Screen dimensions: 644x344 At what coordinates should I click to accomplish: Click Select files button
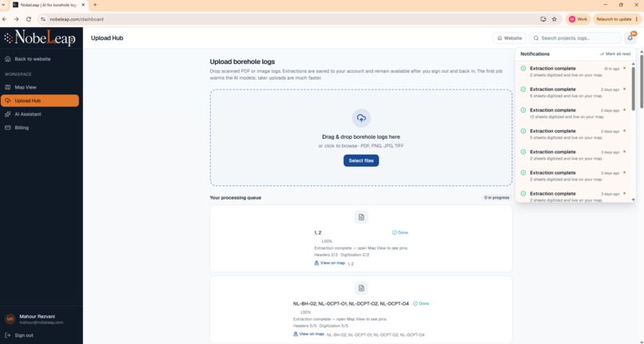tap(361, 160)
